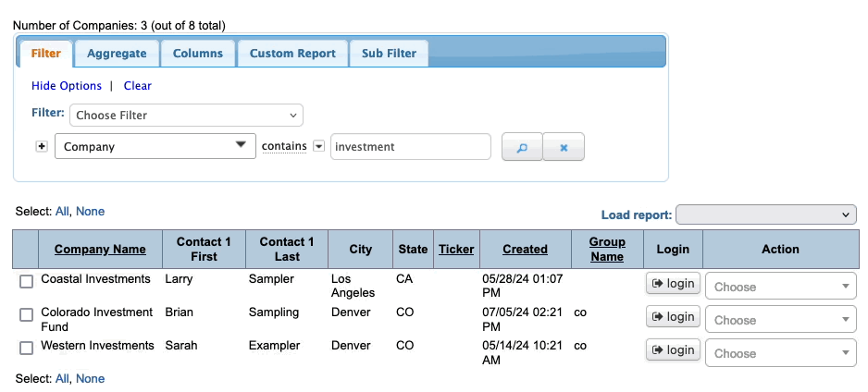Expand the Company field dropdown
868x392 pixels.
[x=155, y=146]
